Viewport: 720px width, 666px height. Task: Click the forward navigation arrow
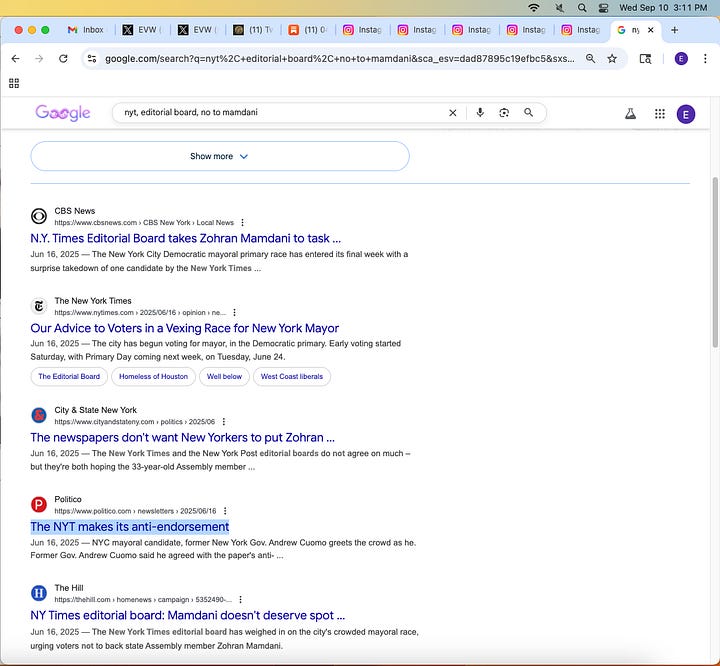pyautogui.click(x=39, y=59)
